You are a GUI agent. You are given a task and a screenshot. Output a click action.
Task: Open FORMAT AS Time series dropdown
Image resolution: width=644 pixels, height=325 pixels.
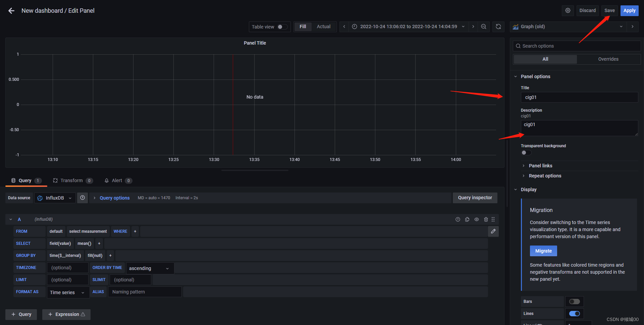[x=68, y=292]
